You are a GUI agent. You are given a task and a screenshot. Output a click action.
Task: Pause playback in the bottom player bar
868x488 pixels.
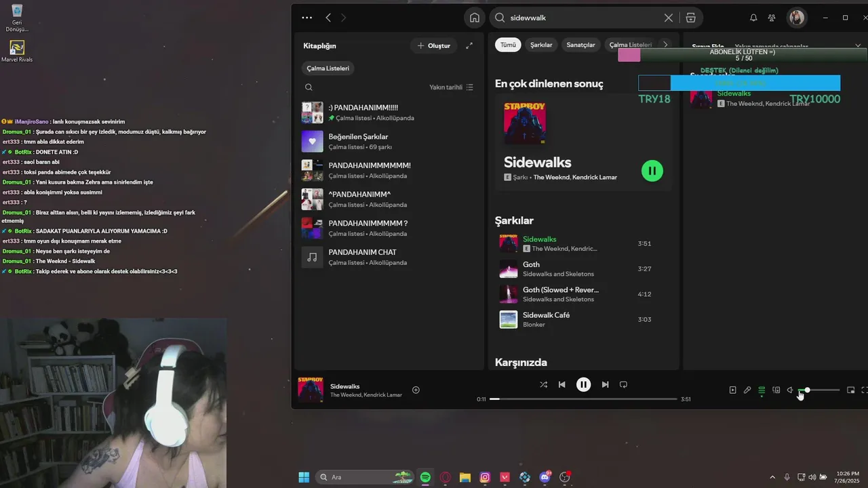click(583, 384)
